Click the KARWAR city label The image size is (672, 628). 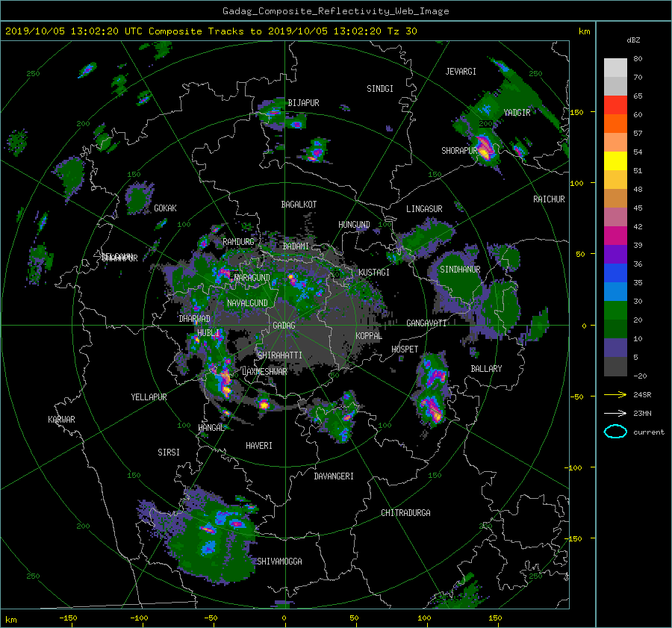(61, 420)
